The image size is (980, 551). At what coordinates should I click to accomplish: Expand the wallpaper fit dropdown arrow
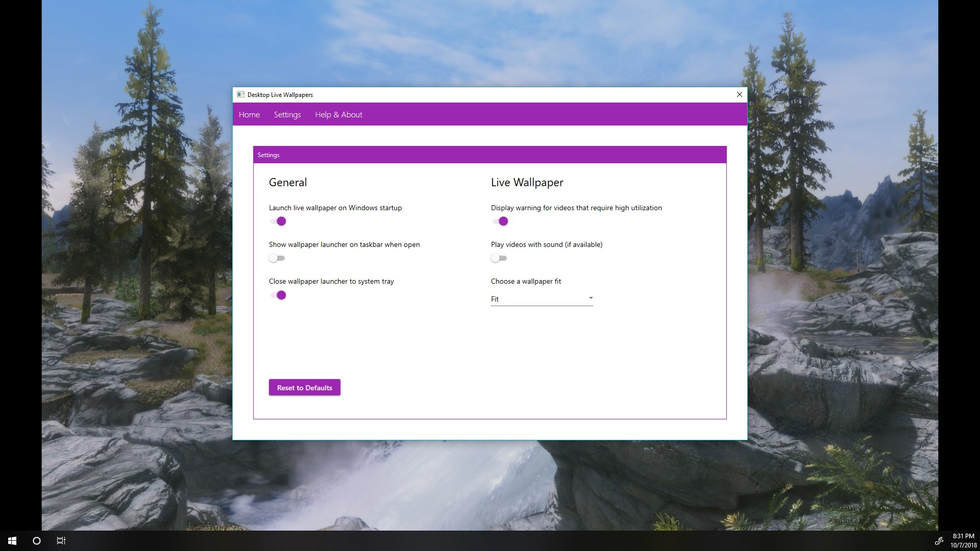[591, 298]
